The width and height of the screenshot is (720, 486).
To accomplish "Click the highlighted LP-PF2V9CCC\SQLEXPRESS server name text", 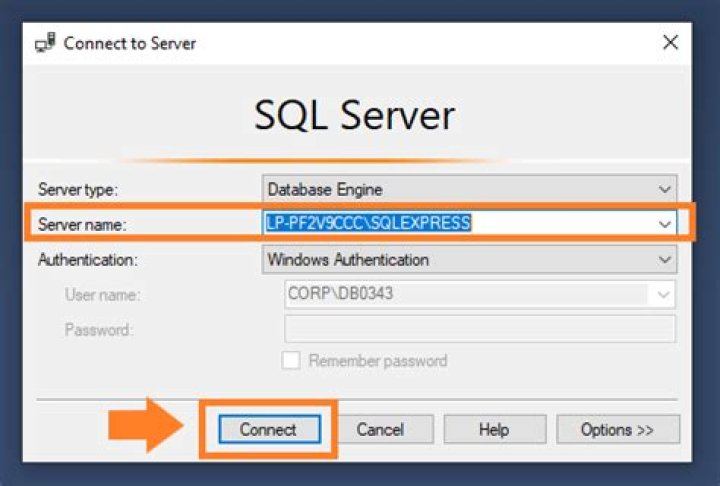I will point(369,223).
